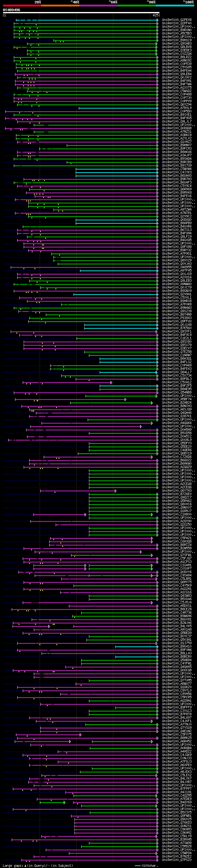Image resolution: width=197 pixels, height=868 pixels.
Task: Click the UniRef100_Q7PSZ0 entry
Action: [x=176, y=860]
